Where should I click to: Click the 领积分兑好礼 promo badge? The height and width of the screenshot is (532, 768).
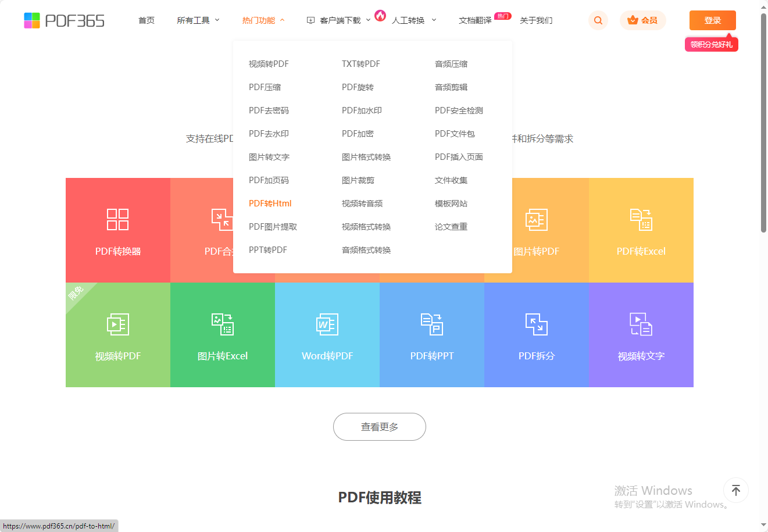[x=712, y=44]
